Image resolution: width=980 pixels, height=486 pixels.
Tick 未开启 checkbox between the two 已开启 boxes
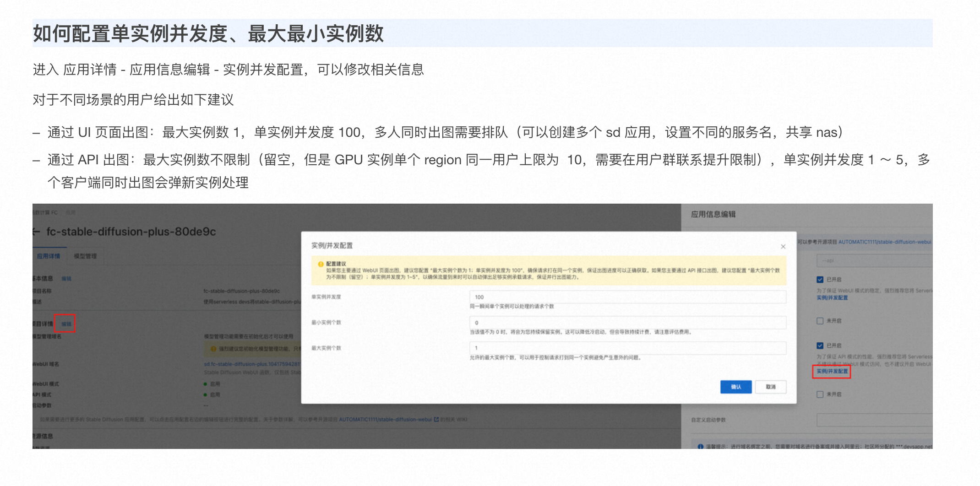tap(820, 321)
